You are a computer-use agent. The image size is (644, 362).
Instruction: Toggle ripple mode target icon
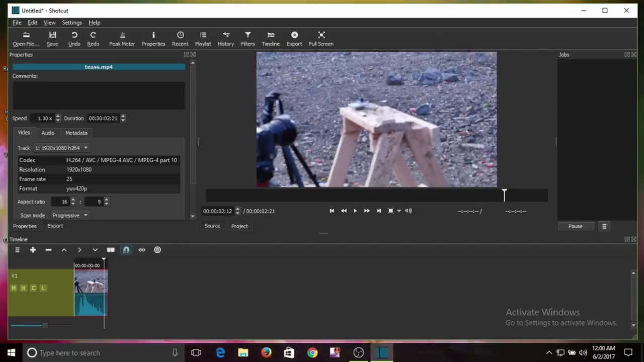pos(157,250)
